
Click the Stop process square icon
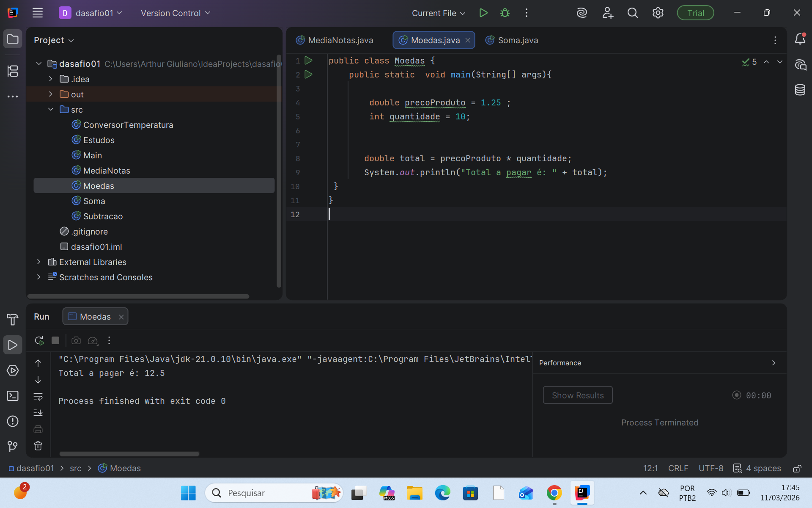[55, 340]
